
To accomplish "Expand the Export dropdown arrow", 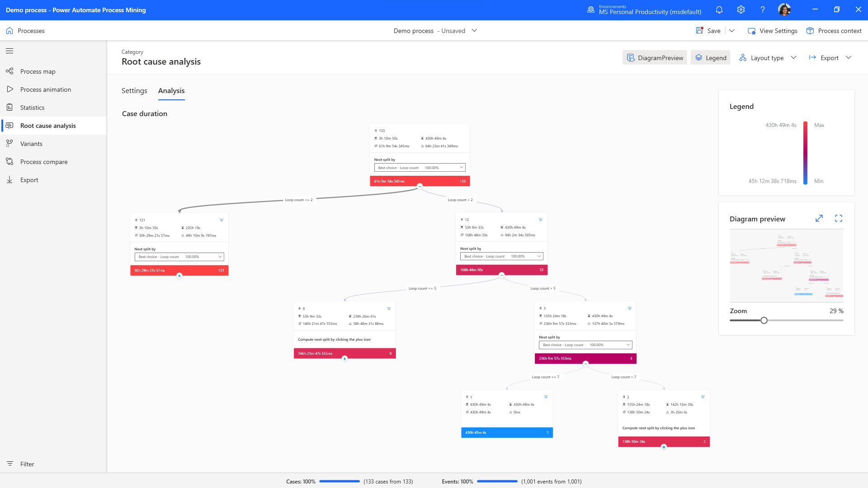I will pos(849,58).
